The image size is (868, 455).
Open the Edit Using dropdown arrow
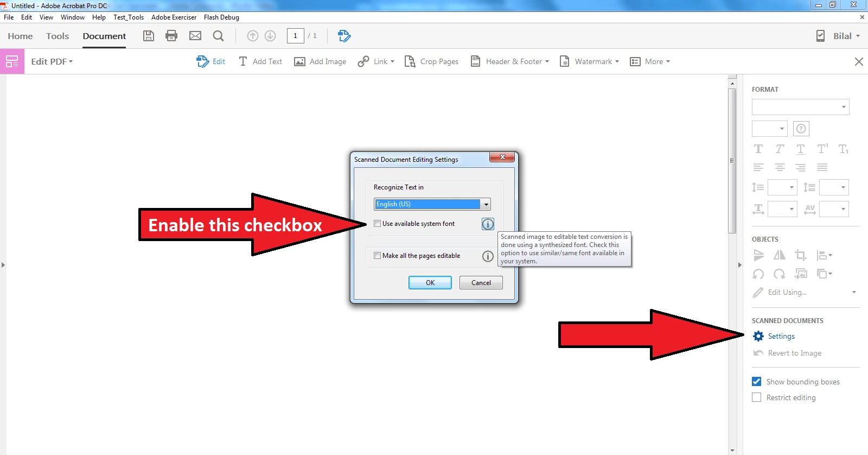(x=854, y=292)
